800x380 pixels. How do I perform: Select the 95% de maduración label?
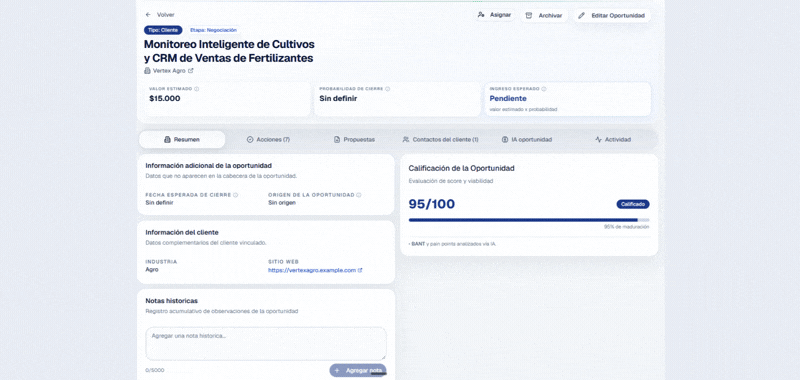(627, 226)
